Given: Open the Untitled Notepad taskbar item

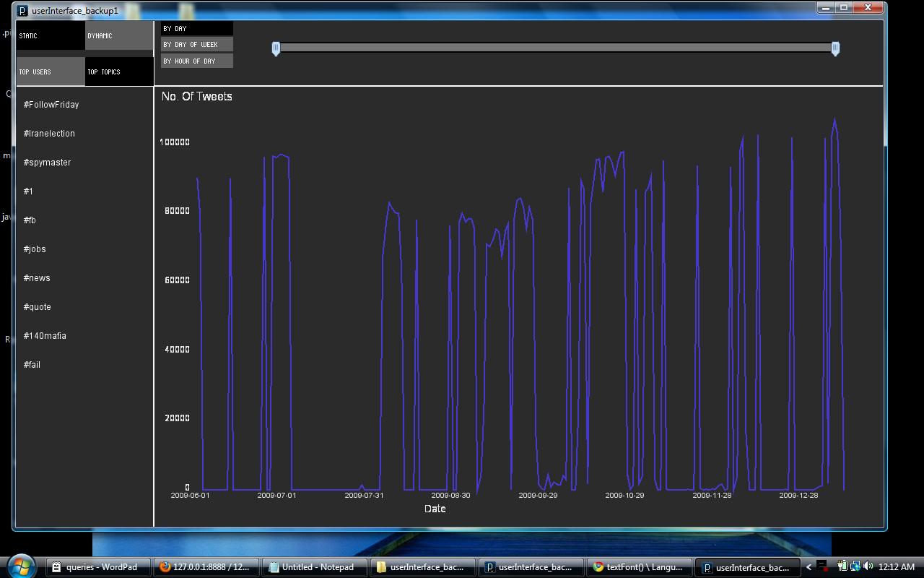Looking at the screenshot, I should click(x=315, y=567).
